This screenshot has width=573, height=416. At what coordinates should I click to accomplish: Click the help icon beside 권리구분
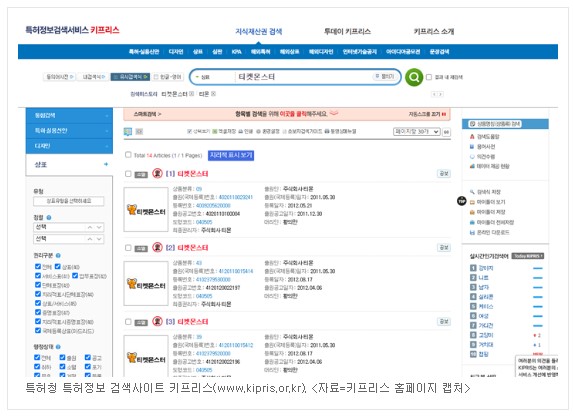pyautogui.click(x=58, y=256)
